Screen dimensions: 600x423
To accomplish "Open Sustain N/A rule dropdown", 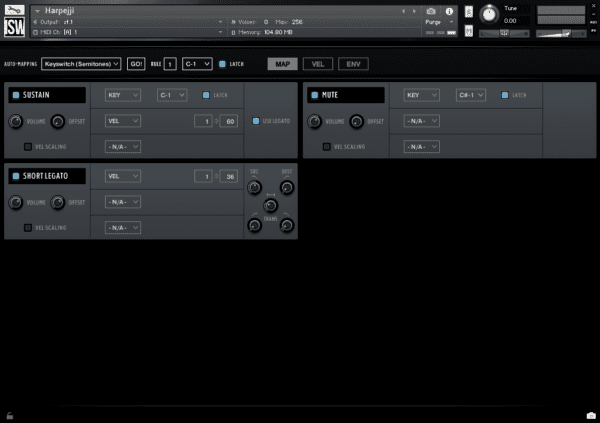I will click(123, 147).
